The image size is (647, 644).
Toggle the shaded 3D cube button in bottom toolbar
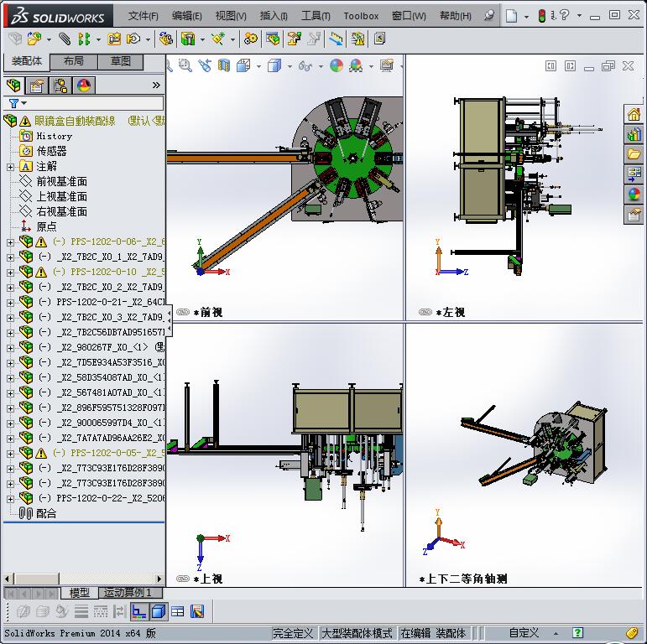159,611
